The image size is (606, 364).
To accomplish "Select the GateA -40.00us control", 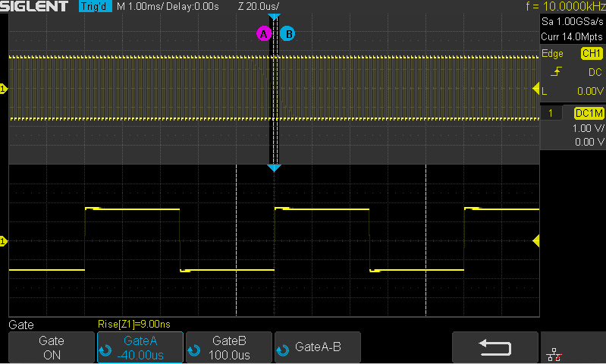I will [x=140, y=347].
